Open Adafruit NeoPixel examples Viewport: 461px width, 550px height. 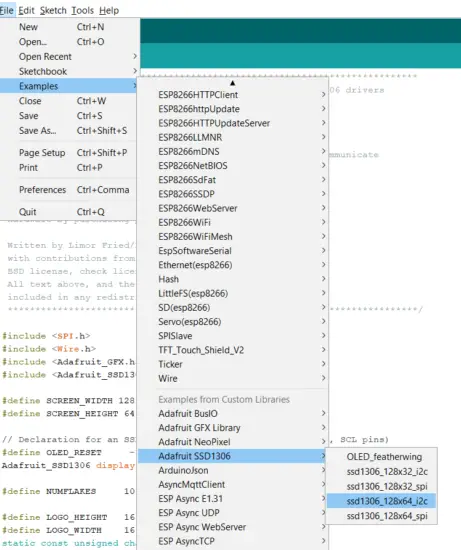click(233, 442)
